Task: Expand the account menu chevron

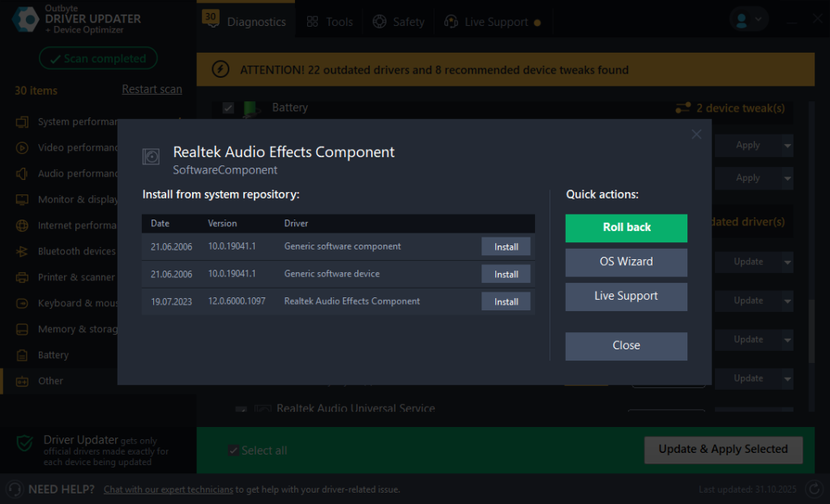Action: (x=759, y=19)
